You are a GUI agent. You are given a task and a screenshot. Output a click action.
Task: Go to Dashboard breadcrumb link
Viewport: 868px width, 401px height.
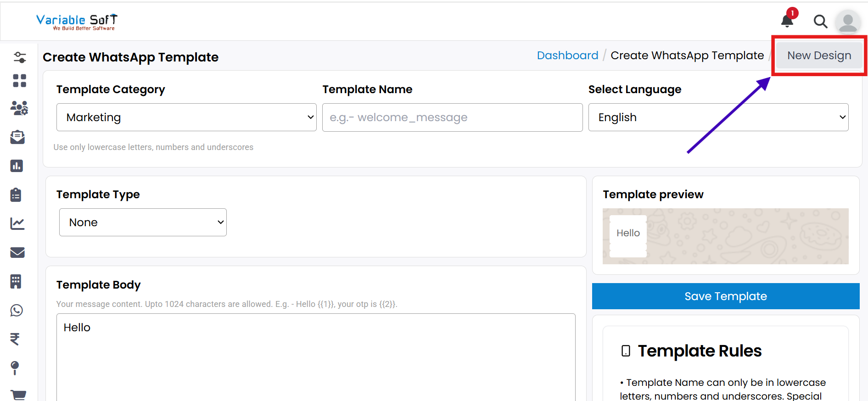(567, 56)
